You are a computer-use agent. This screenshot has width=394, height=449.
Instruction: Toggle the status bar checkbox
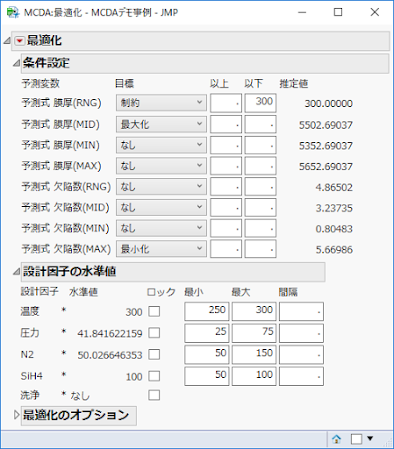[x=356, y=439]
